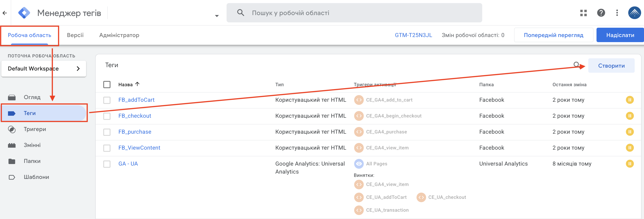644x219 pixels.
Task: Click the Теги panel heading
Action: pyautogui.click(x=111, y=65)
